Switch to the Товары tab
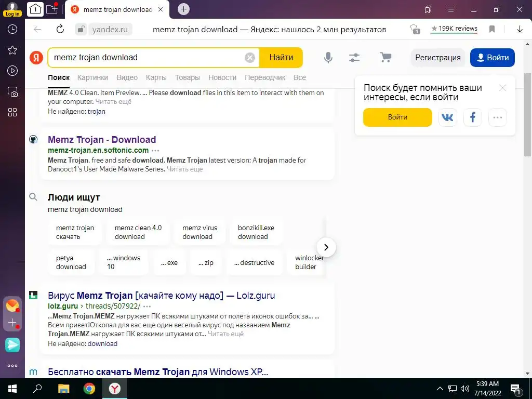The height and width of the screenshot is (399, 532). pyautogui.click(x=187, y=77)
